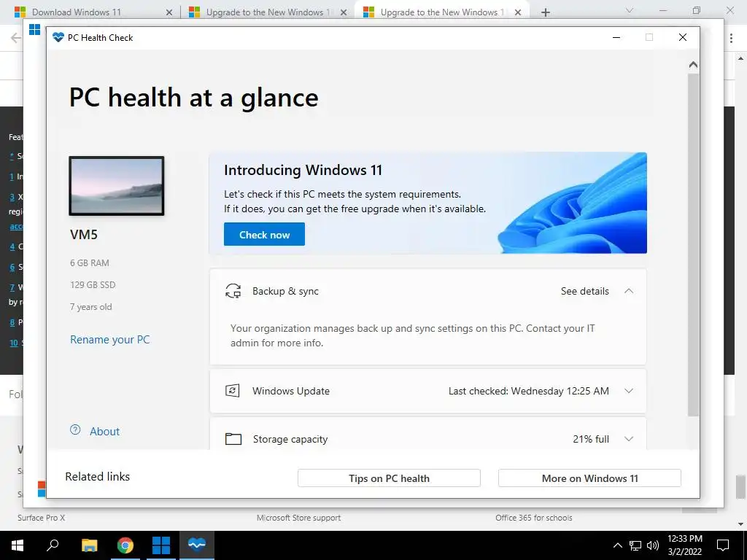Viewport: 747px width, 560px height.
Task: Click the PC desktop thumbnail image
Action: [117, 186]
